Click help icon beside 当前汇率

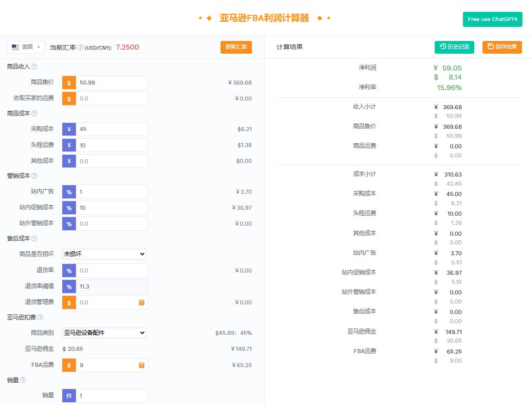coord(80,47)
